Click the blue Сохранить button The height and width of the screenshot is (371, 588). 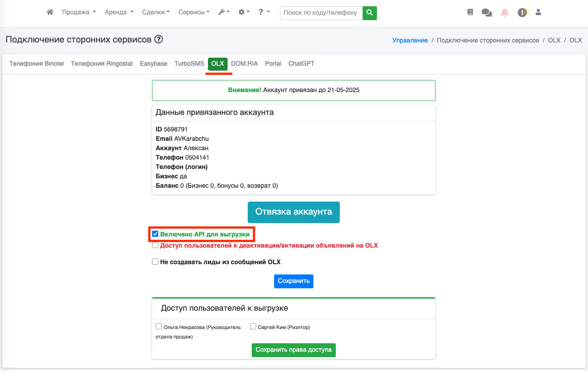294,281
